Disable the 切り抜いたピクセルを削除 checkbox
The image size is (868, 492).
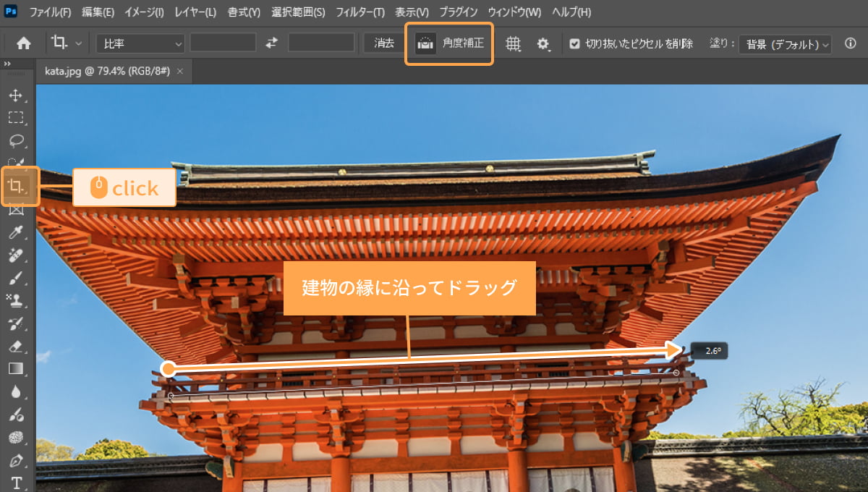click(x=575, y=43)
